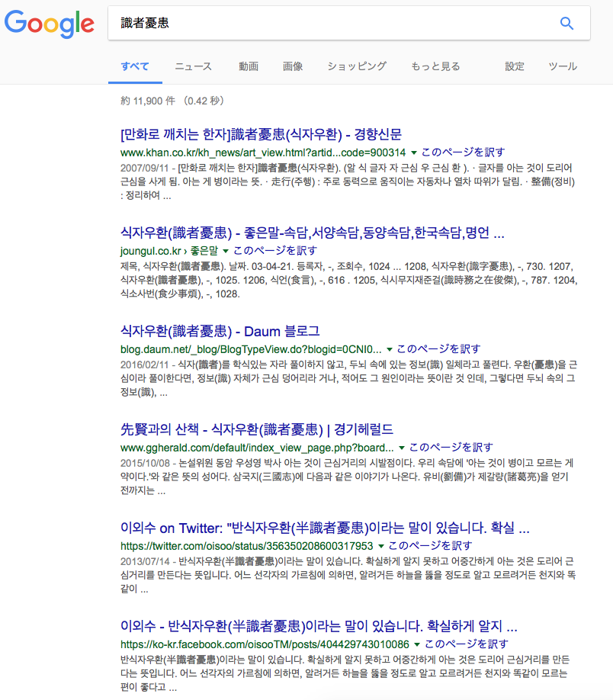Switch to the ニュース tab
613x700 pixels.
tap(193, 66)
